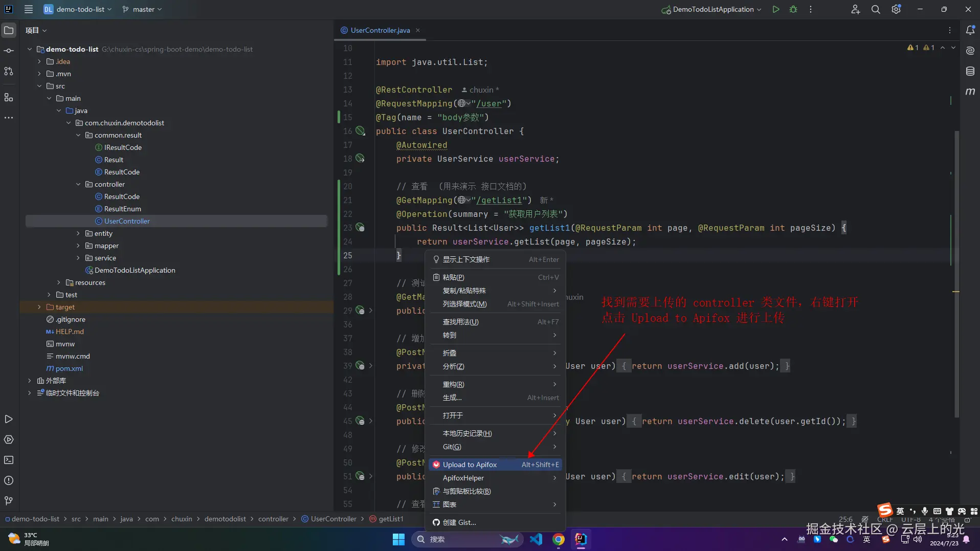
Task: Open the Run tool window
Action: [9, 419]
